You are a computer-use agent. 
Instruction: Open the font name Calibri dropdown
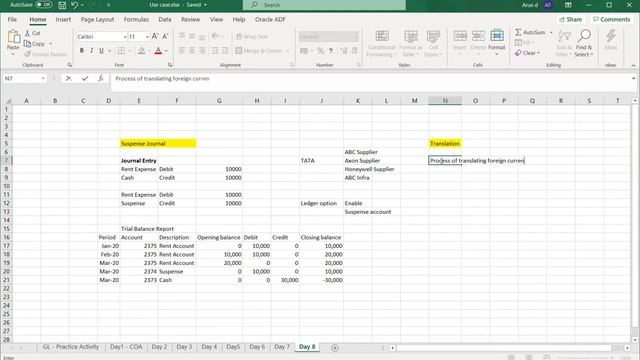tap(124, 37)
